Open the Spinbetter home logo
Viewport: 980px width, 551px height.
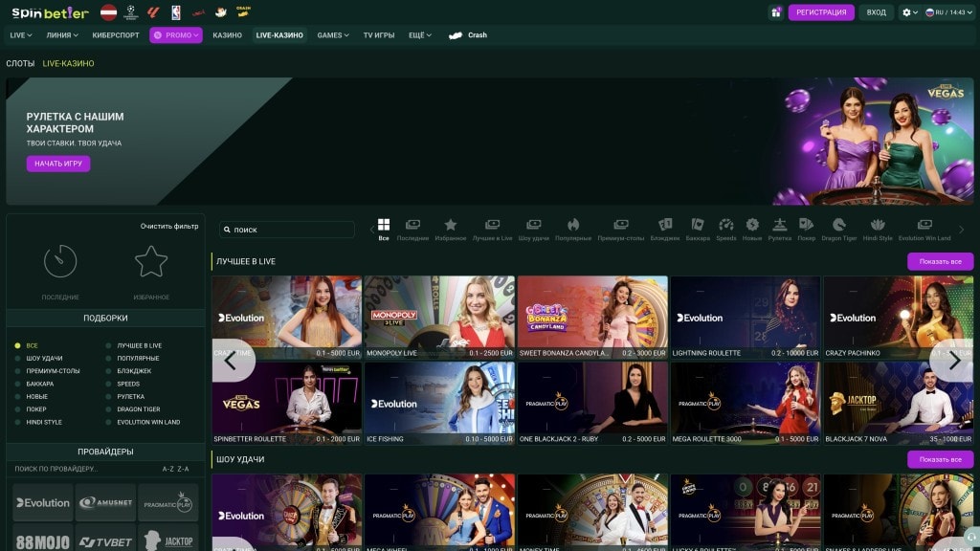50,12
